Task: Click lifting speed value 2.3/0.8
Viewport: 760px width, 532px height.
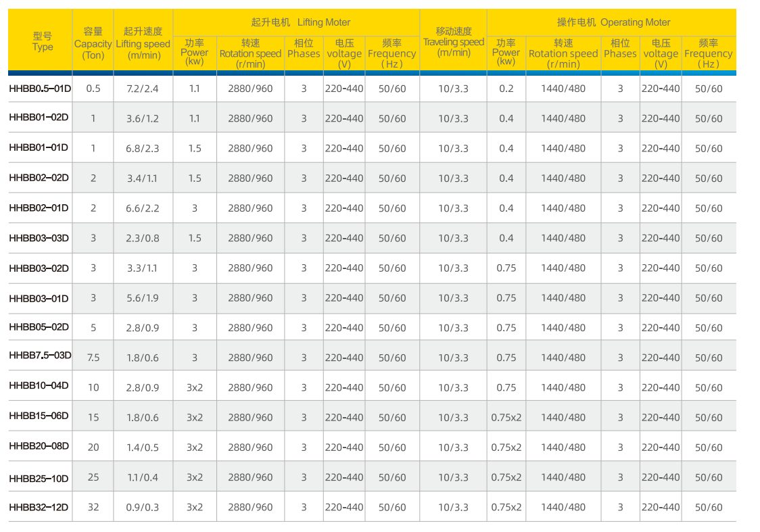Action: 143,239
